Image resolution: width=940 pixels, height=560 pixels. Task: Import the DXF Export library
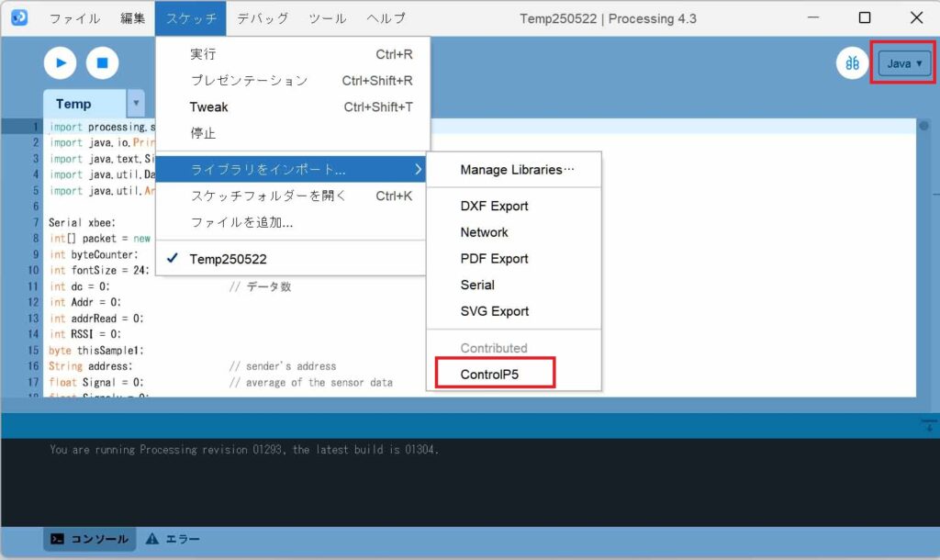pos(514,207)
